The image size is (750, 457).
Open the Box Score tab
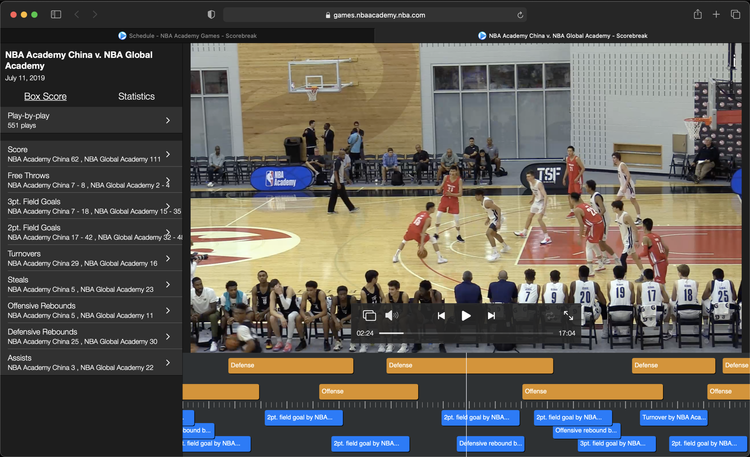coord(45,96)
